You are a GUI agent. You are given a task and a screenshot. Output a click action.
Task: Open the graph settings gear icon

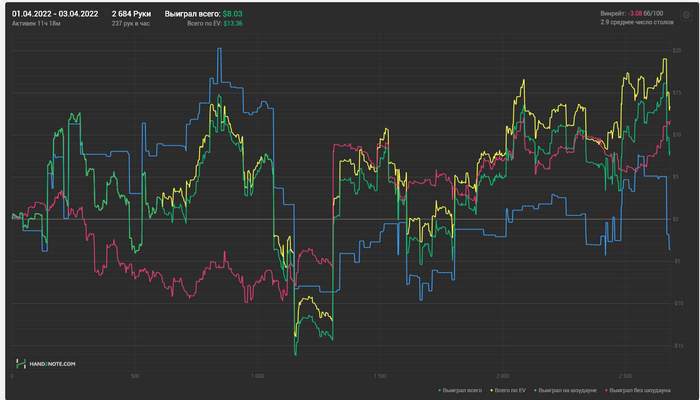pyautogui.click(x=686, y=15)
